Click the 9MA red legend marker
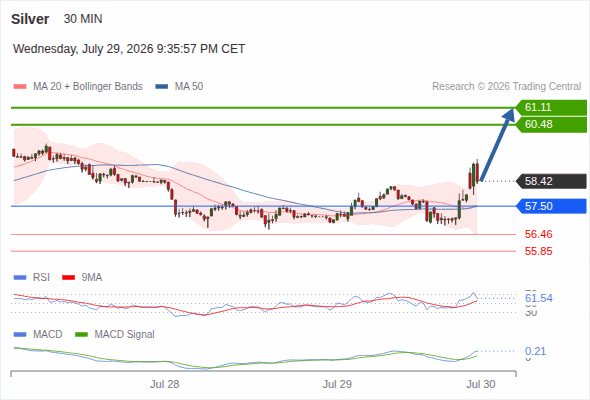590x400 pixels. (x=68, y=278)
